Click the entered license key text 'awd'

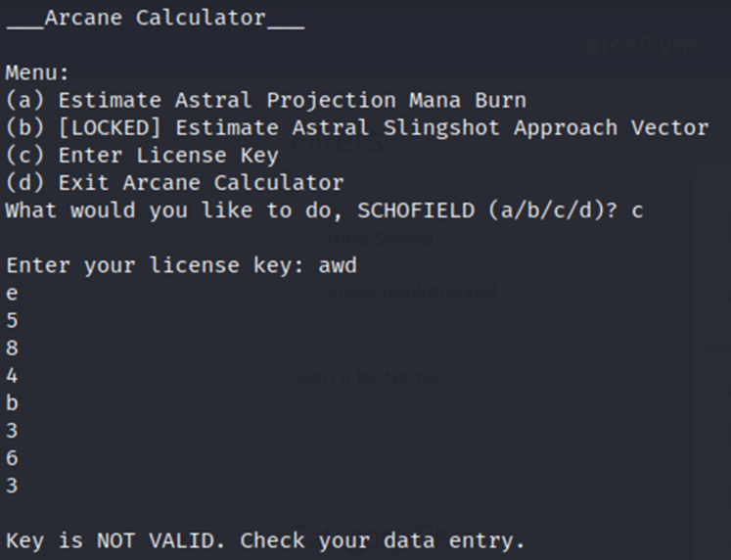click(x=338, y=264)
